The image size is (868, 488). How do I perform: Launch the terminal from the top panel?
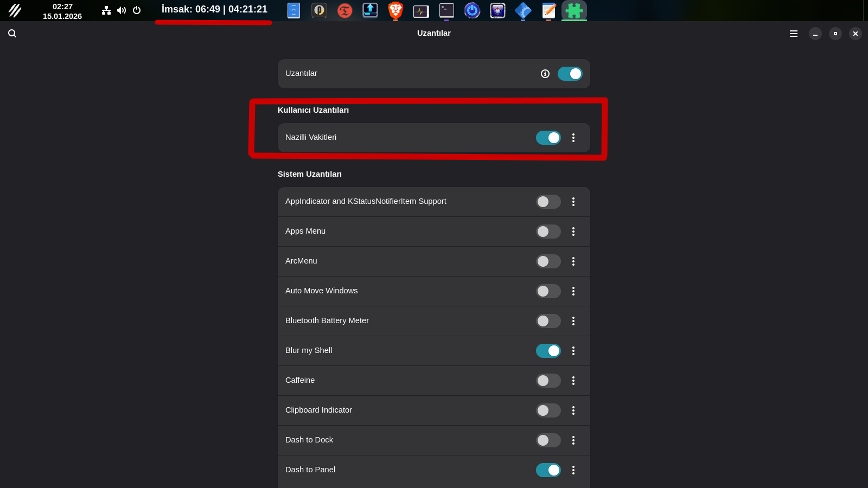(x=446, y=10)
